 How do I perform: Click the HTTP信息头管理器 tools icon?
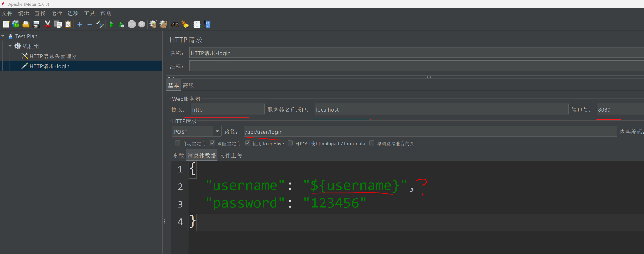click(x=25, y=56)
